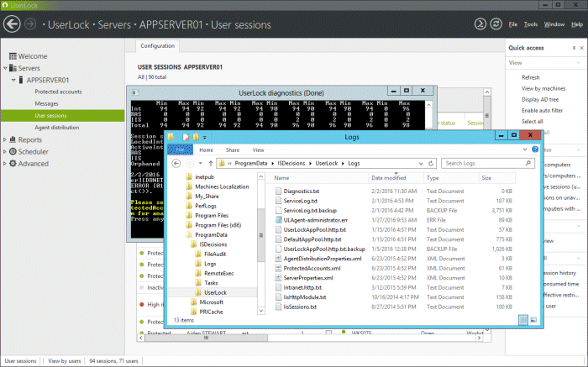Screen dimensions: 588x367
Task: Select the Configuration tab
Action: (158, 45)
